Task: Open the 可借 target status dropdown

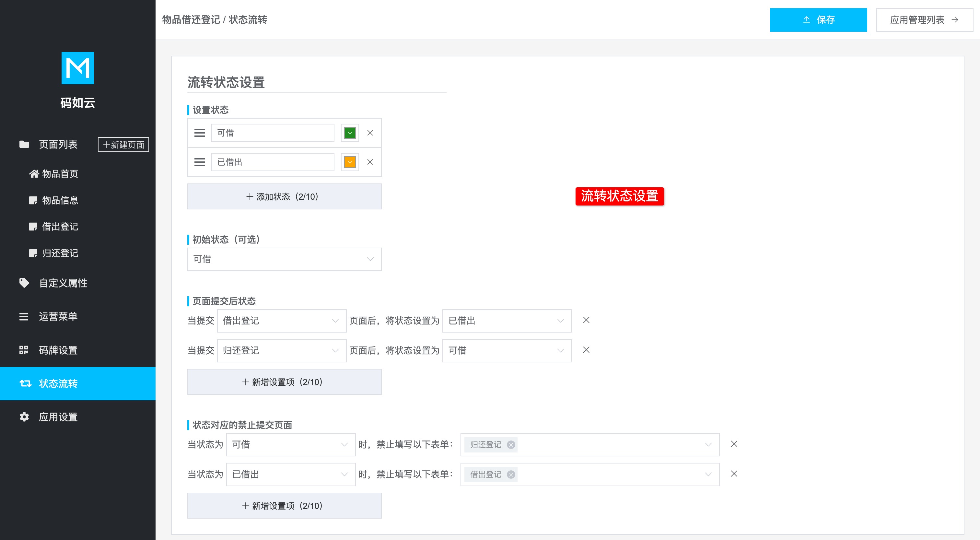Action: tap(507, 350)
